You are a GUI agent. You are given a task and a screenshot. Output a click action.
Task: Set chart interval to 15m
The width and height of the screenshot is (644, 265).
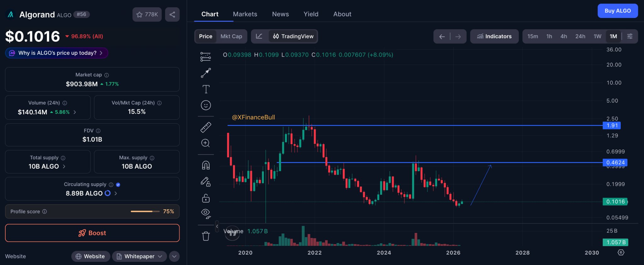coord(533,37)
